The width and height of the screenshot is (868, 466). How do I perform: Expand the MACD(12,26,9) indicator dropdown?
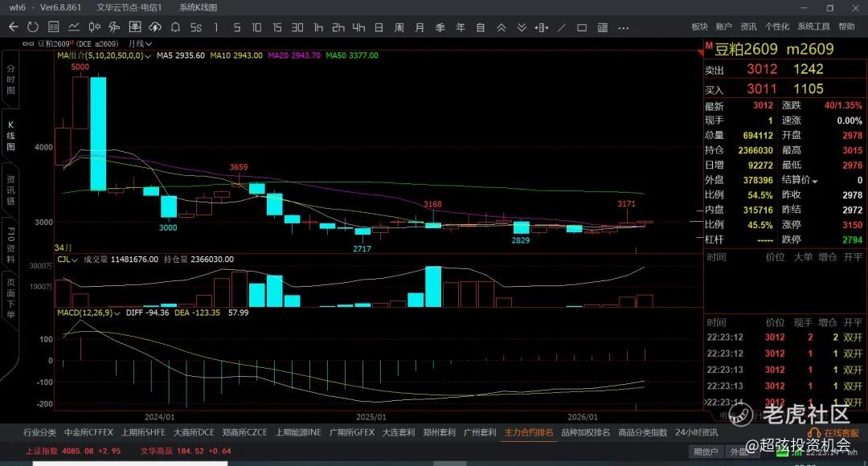(88, 313)
